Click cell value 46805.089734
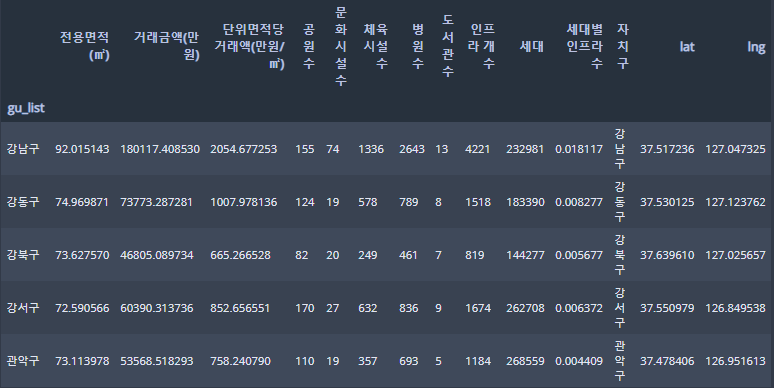The width and height of the screenshot is (774, 388). [x=157, y=255]
